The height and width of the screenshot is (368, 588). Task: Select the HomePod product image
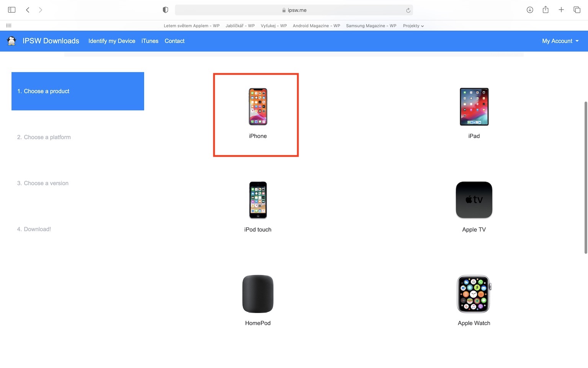click(258, 294)
